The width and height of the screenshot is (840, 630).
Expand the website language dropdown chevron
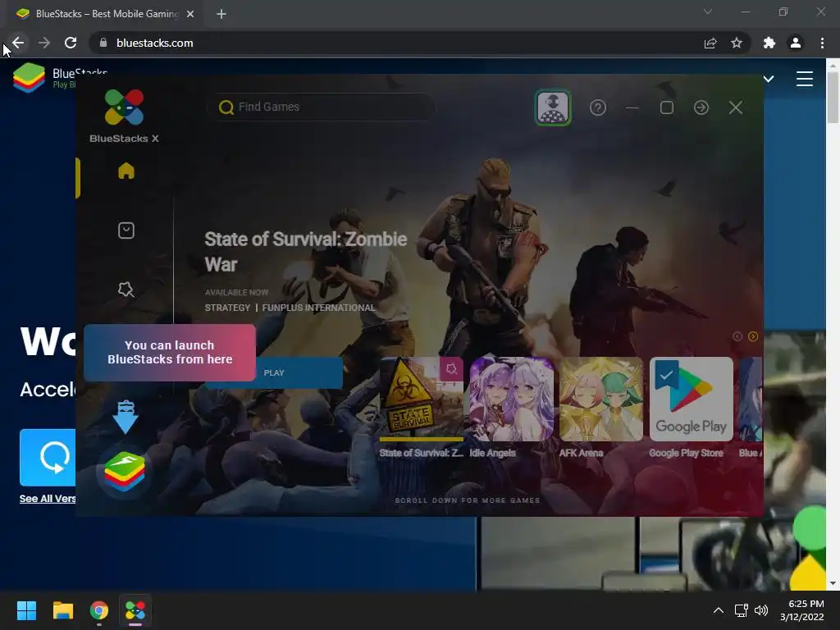tap(769, 80)
